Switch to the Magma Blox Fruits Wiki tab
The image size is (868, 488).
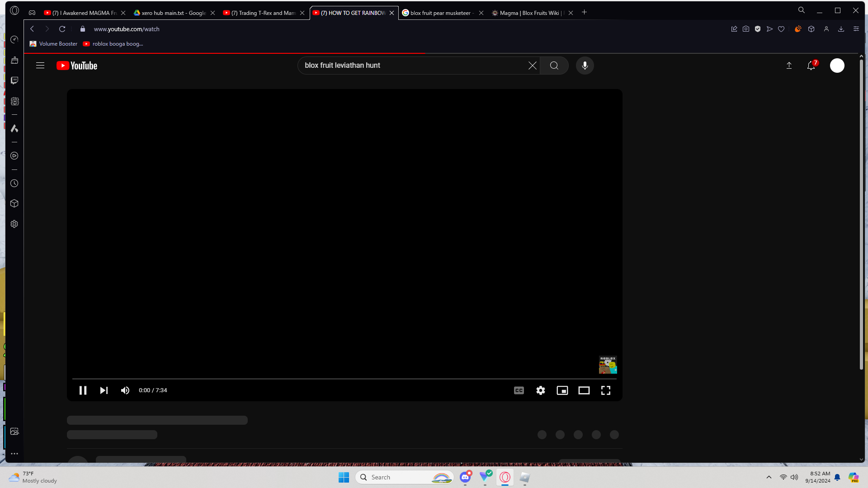click(529, 13)
